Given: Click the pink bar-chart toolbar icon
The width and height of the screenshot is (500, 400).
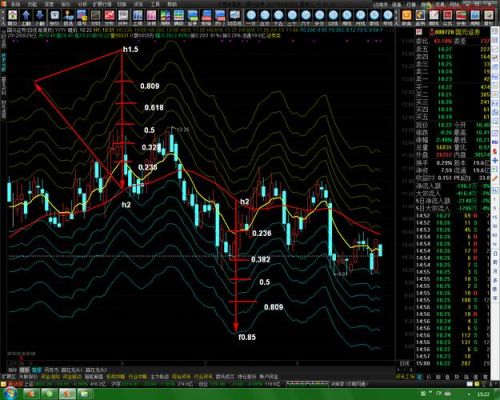Looking at the screenshot, I should pyautogui.click(x=151, y=16).
